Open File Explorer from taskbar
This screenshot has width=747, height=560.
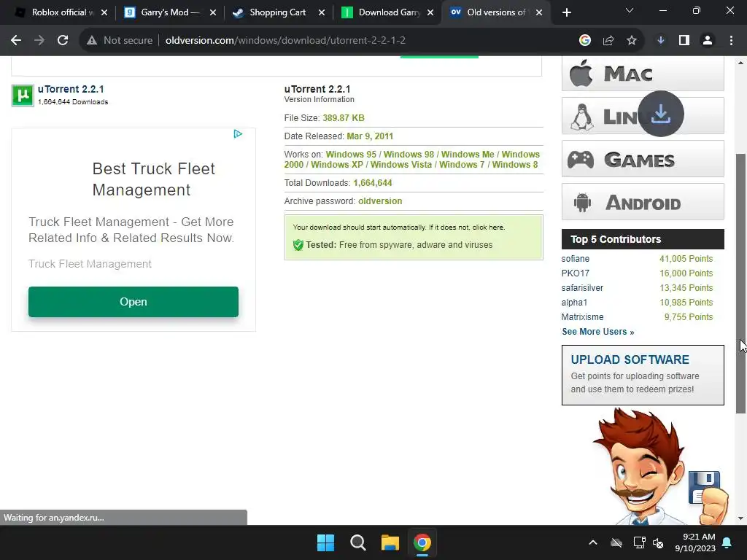390,542
